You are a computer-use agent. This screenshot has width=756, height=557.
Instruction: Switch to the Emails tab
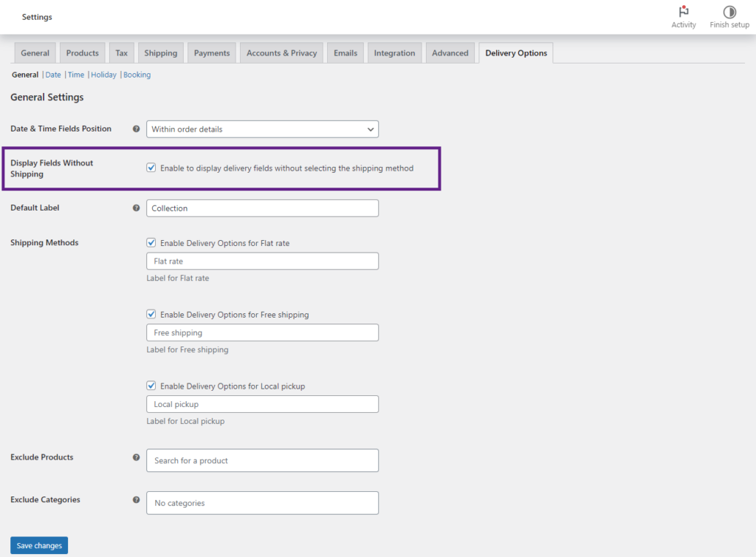[346, 53]
